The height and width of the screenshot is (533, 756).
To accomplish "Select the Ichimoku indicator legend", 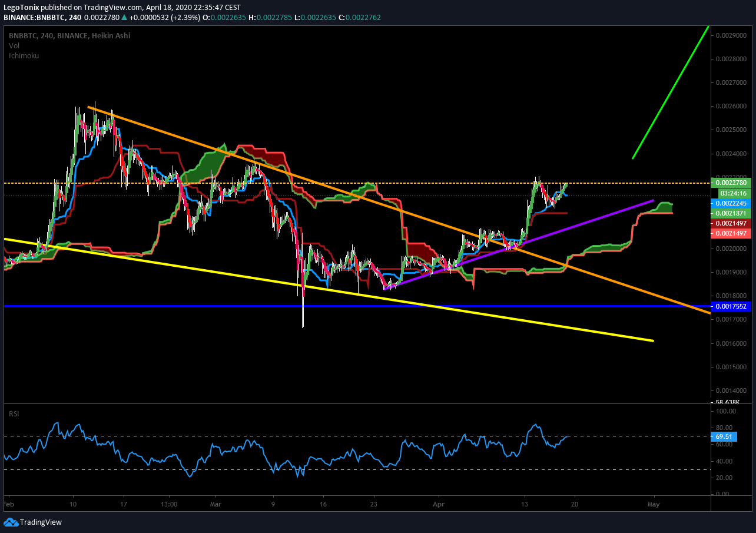I will pyautogui.click(x=24, y=55).
